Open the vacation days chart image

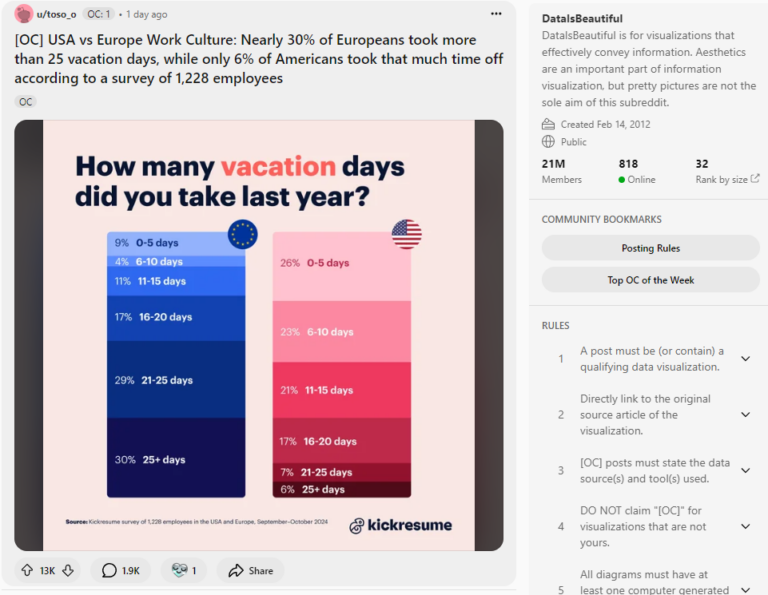[258, 335]
